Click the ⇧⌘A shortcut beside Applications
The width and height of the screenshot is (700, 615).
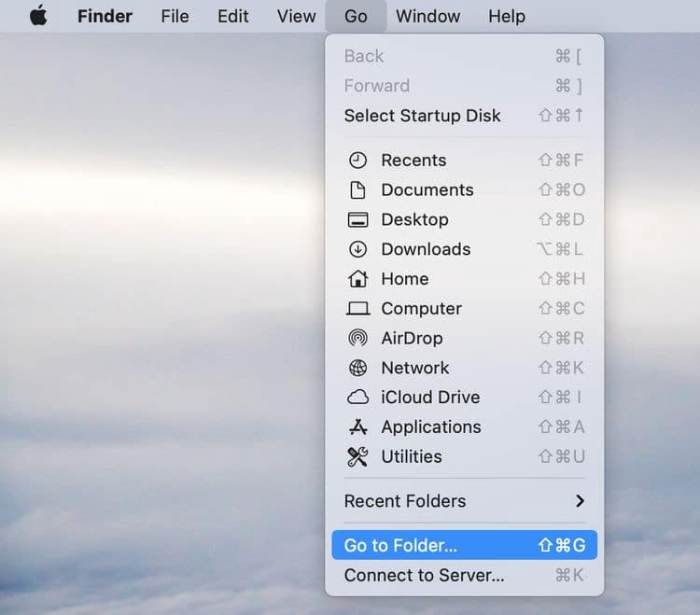pos(562,427)
